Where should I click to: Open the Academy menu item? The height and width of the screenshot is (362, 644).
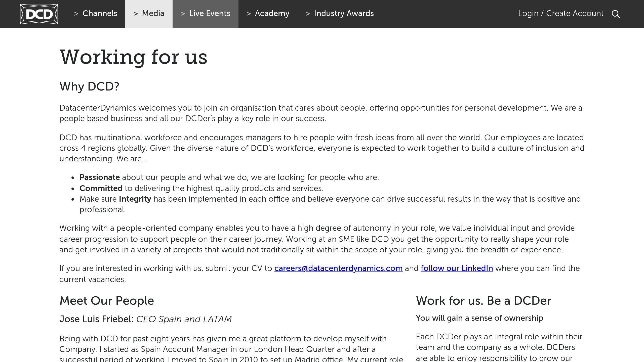(x=272, y=14)
